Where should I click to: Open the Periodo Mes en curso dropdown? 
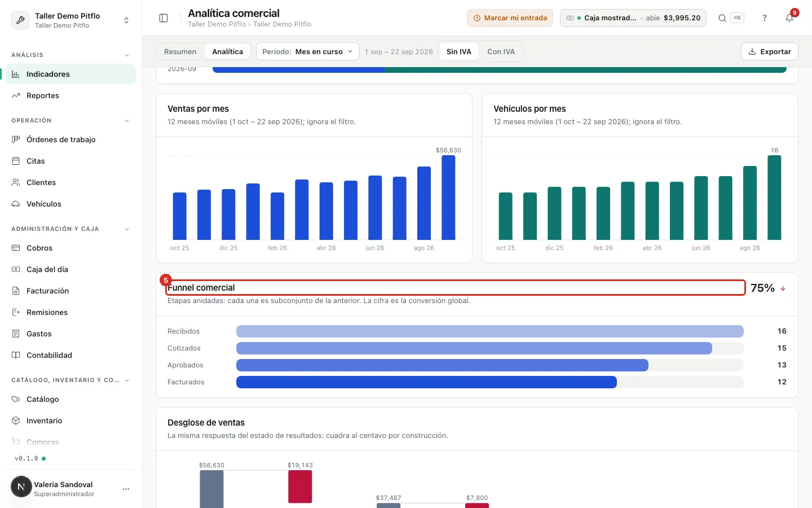point(308,51)
